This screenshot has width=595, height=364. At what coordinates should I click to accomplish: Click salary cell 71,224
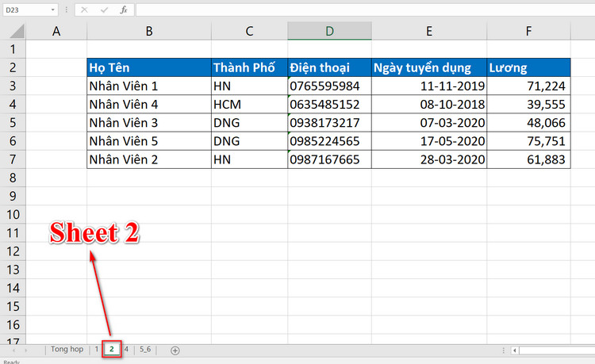tap(528, 86)
